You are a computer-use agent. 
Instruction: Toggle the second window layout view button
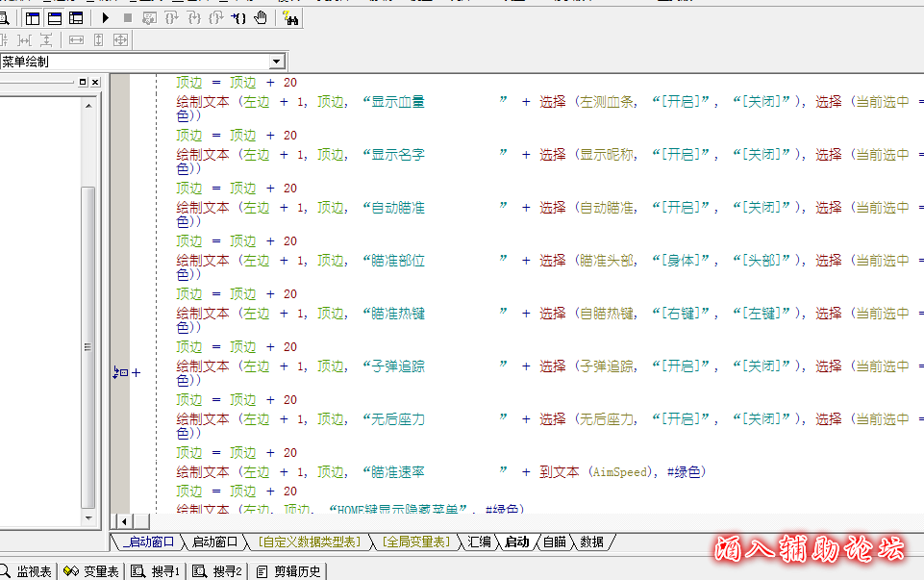pyautogui.click(x=54, y=17)
